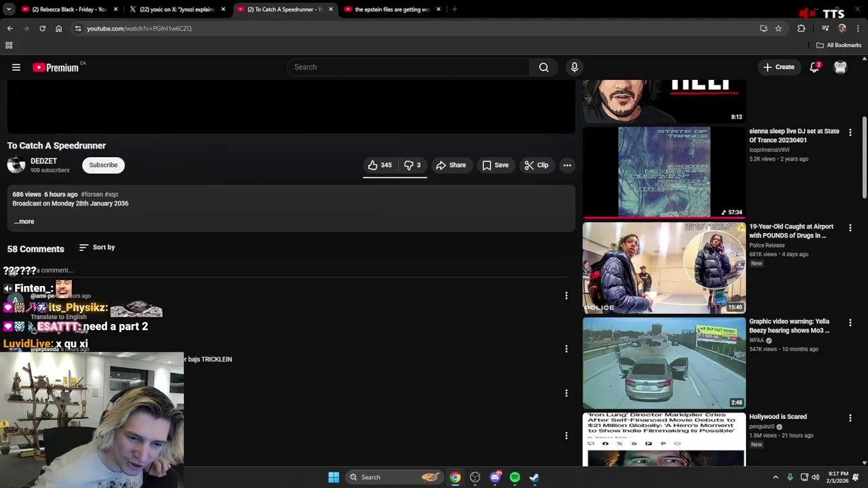Open the fourth comment's options menu

pyautogui.click(x=566, y=436)
